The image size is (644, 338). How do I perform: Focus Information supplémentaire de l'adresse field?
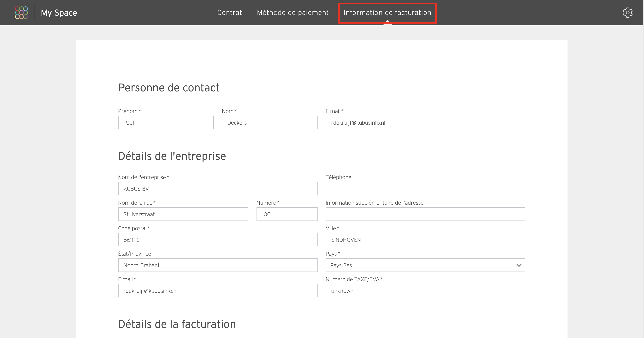coord(425,214)
